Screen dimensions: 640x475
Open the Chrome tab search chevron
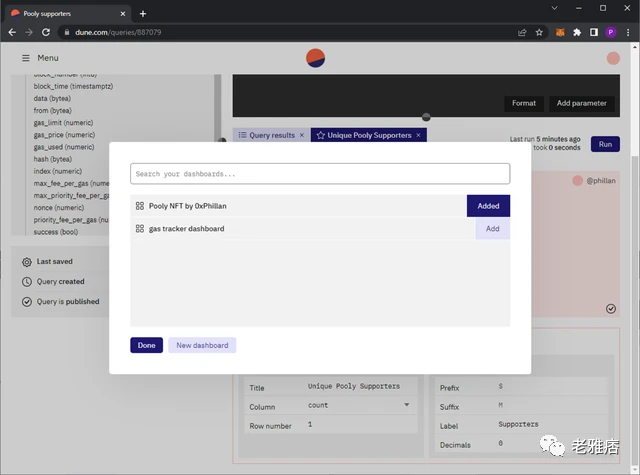pyautogui.click(x=554, y=8)
